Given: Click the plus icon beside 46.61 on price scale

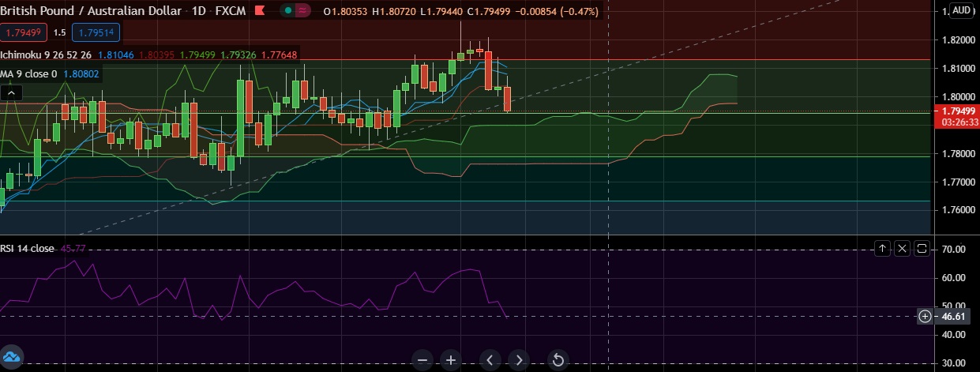Looking at the screenshot, I should [x=925, y=316].
